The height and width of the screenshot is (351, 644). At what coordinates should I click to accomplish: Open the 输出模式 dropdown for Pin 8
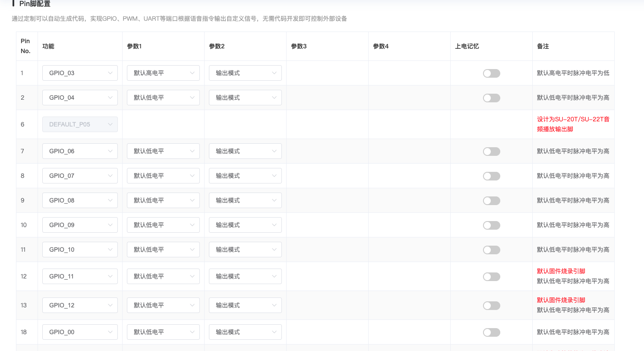245,175
